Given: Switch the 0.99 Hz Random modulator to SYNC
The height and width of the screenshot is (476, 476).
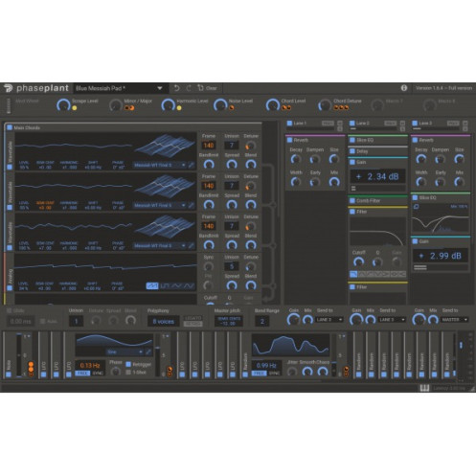Looking at the screenshot, I should coord(274,374).
